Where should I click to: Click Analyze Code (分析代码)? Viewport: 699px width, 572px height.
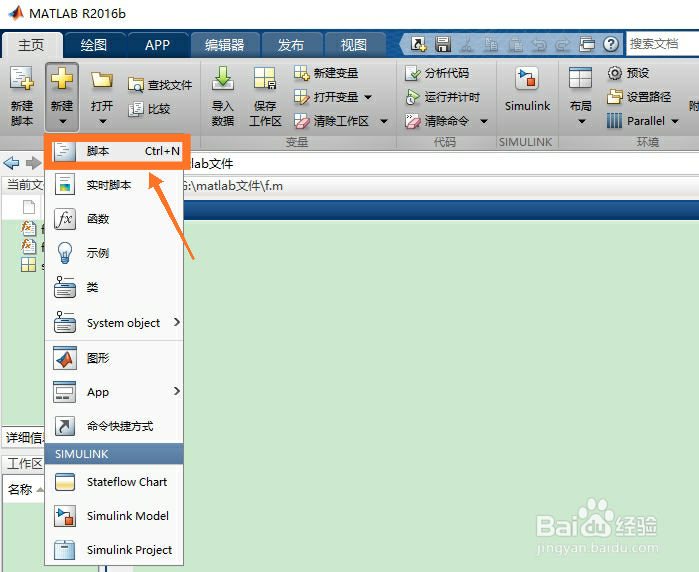pyautogui.click(x=437, y=73)
